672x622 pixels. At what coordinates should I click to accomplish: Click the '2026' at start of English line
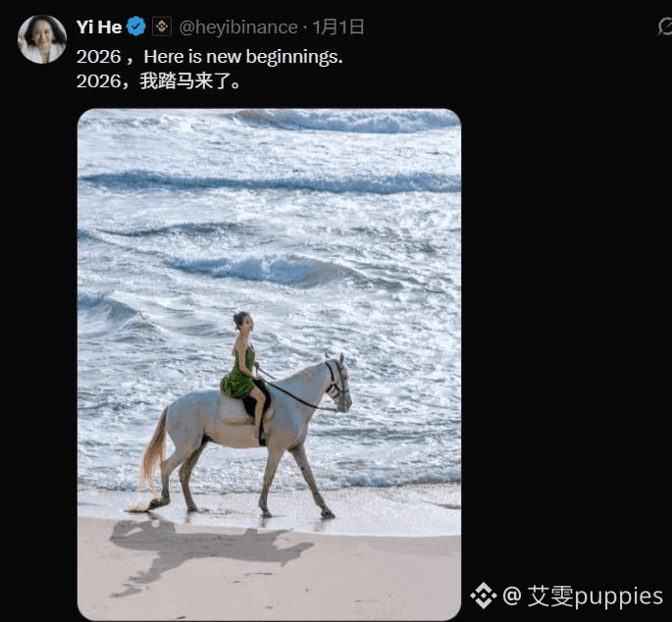pyautogui.click(x=98, y=57)
